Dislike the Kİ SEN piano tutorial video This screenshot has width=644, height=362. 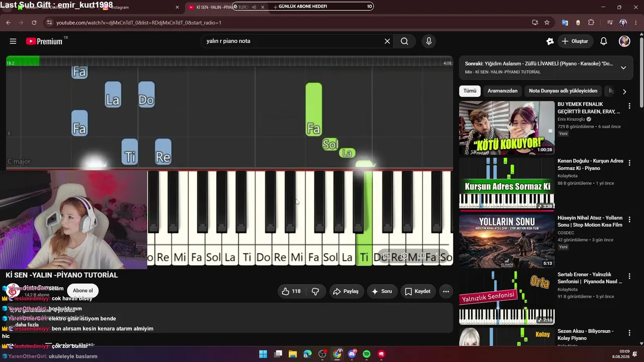tap(315, 291)
